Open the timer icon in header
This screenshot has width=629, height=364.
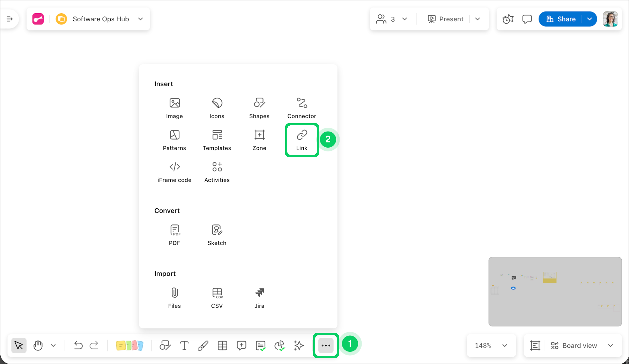click(508, 19)
